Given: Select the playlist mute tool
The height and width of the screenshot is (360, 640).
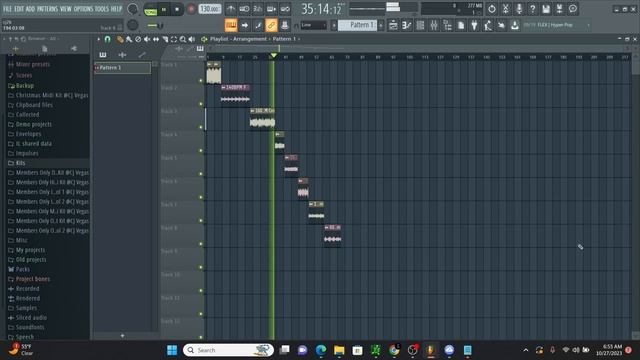Looking at the screenshot, I should 147,39.
